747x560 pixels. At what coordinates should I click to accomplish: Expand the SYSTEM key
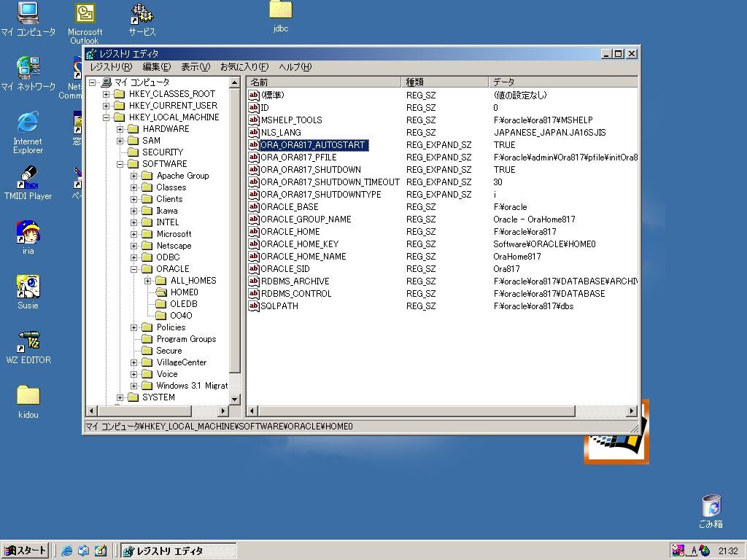coord(120,397)
